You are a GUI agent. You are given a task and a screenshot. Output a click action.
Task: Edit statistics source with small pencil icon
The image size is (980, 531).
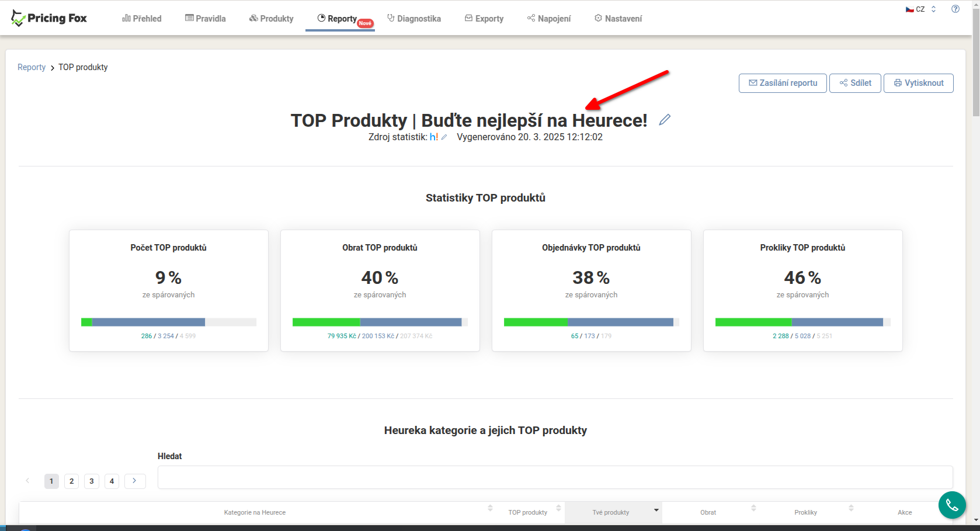tap(444, 137)
